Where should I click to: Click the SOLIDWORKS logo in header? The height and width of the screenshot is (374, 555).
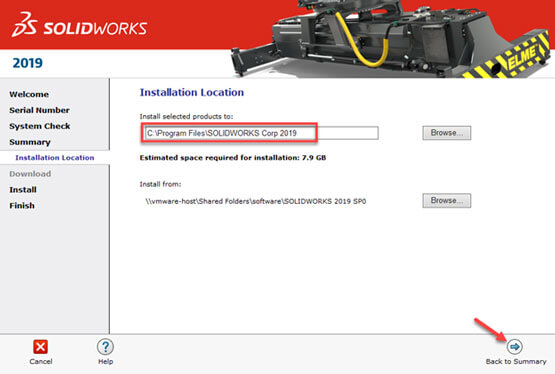click(x=80, y=25)
